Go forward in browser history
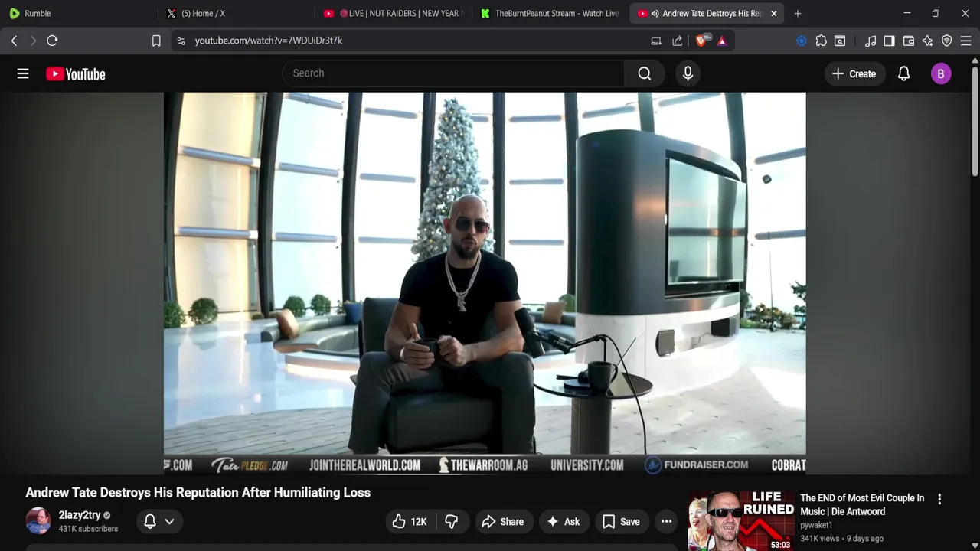This screenshot has height=551, width=980. tap(33, 41)
